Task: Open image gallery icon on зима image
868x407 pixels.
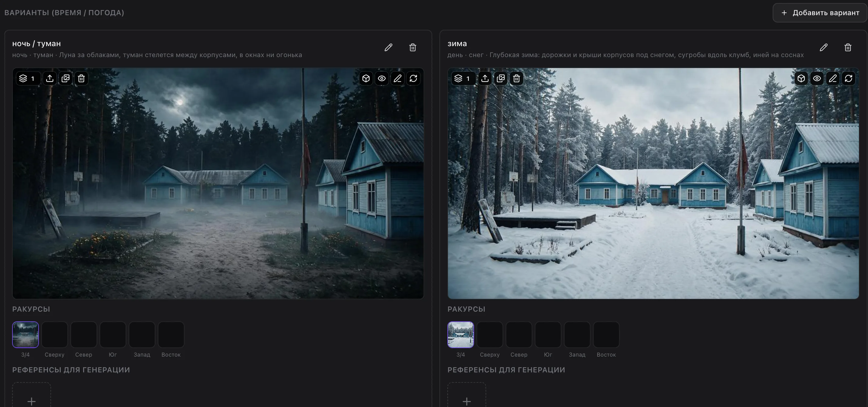Action: [501, 79]
